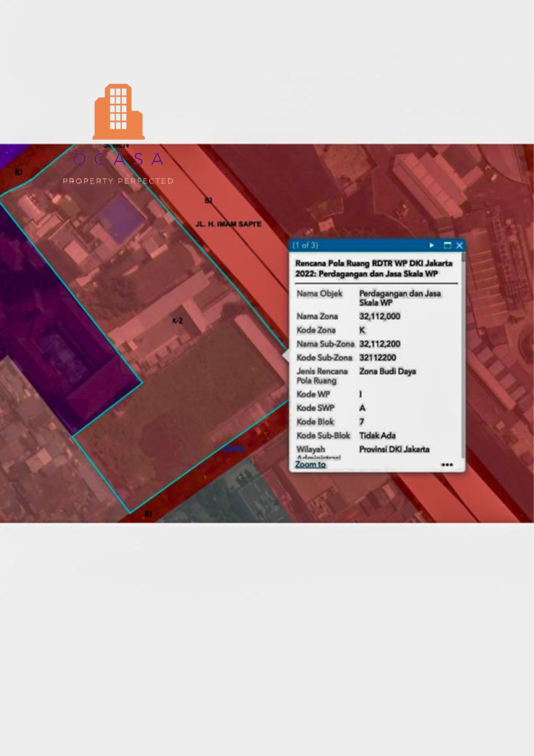
Task: Select the Kode Sub-Zona value 32112200
Action: [x=377, y=358]
